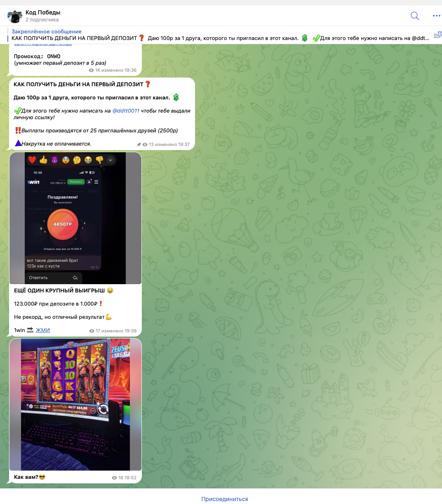React with the crying face emoji
442x504 pixels.
coord(88,160)
